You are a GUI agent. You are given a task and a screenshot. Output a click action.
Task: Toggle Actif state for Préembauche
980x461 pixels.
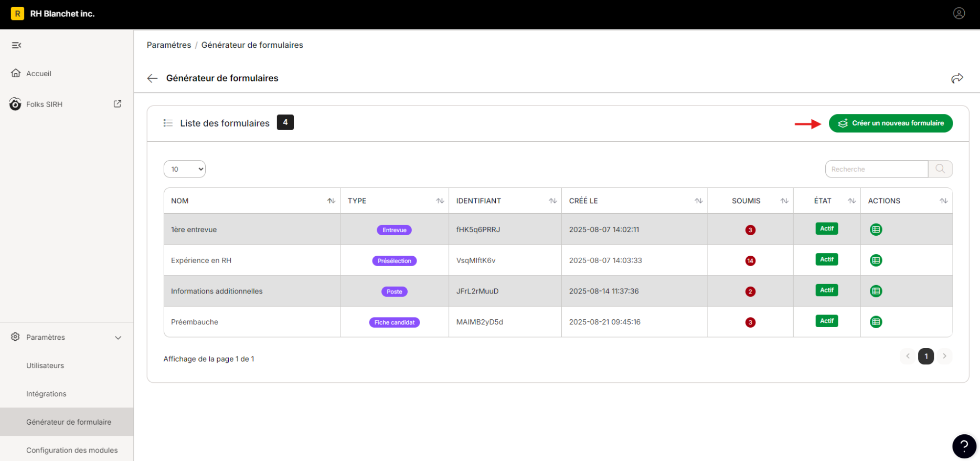pyautogui.click(x=827, y=321)
